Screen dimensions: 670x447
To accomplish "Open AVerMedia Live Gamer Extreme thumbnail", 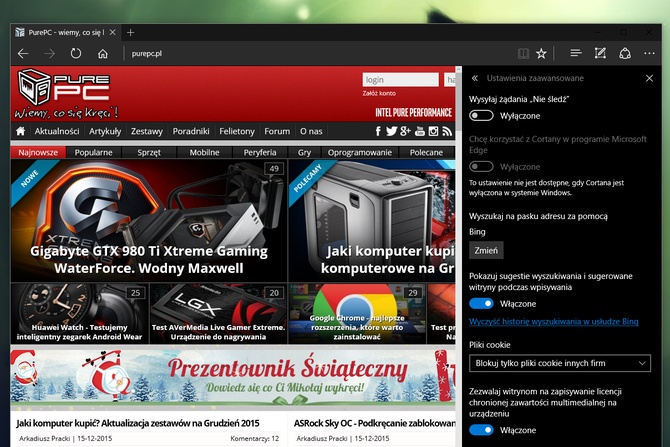I will [218, 313].
